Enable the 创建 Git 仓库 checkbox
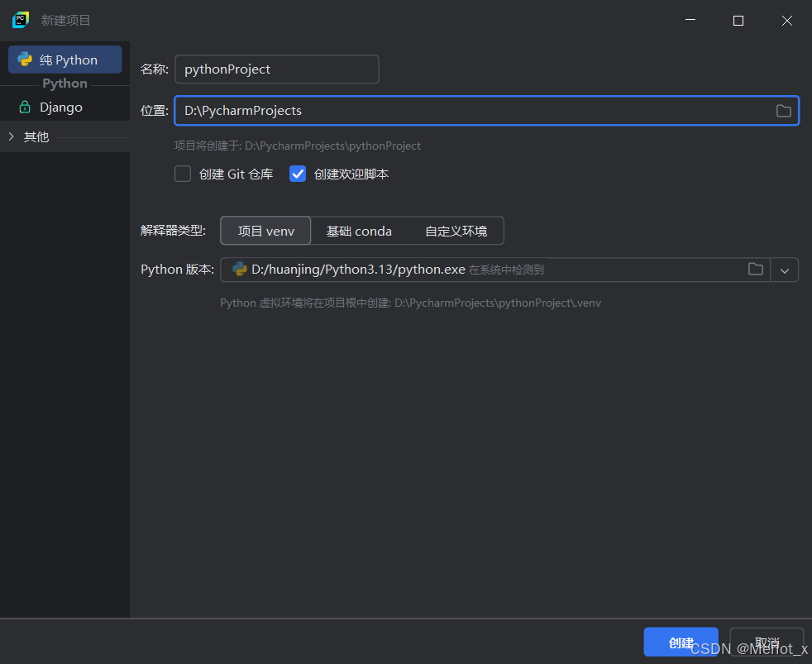 (x=183, y=174)
